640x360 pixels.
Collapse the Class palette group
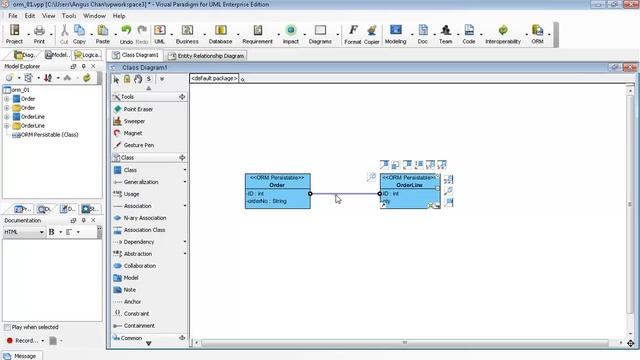(x=182, y=158)
